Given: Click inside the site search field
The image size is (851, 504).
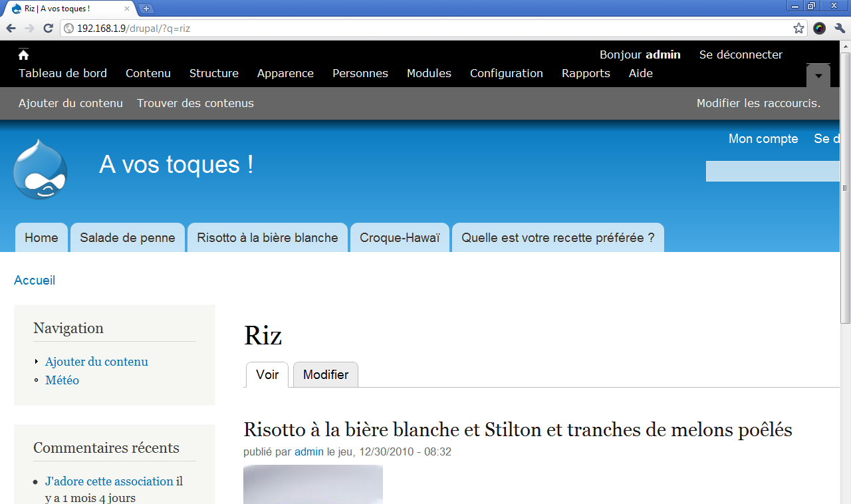Looking at the screenshot, I should point(771,172).
